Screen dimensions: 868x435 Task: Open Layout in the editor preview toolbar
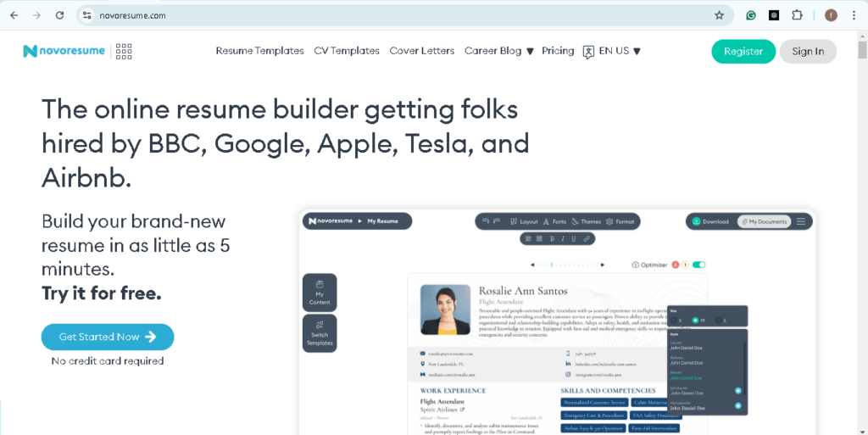[524, 221]
